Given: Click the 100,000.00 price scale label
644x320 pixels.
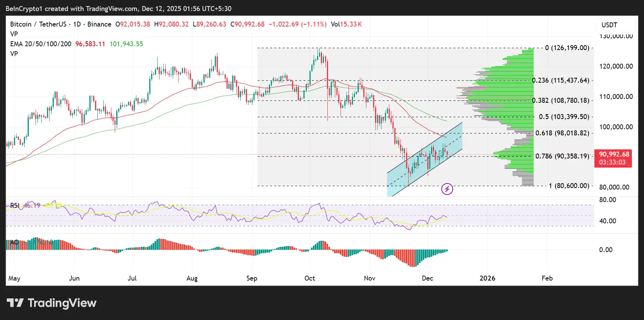Looking at the screenshot, I should (x=616, y=127).
